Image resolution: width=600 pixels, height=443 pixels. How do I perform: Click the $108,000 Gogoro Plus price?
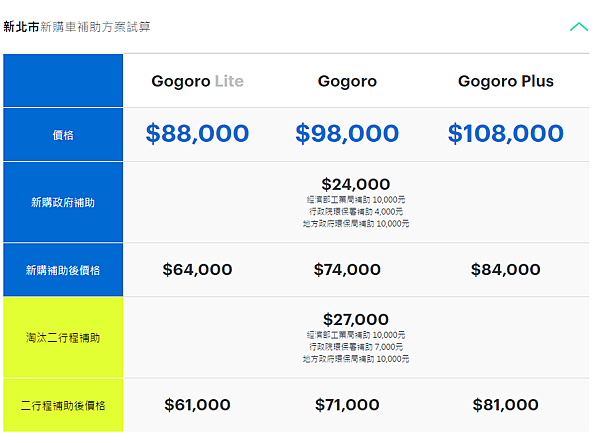tap(505, 134)
